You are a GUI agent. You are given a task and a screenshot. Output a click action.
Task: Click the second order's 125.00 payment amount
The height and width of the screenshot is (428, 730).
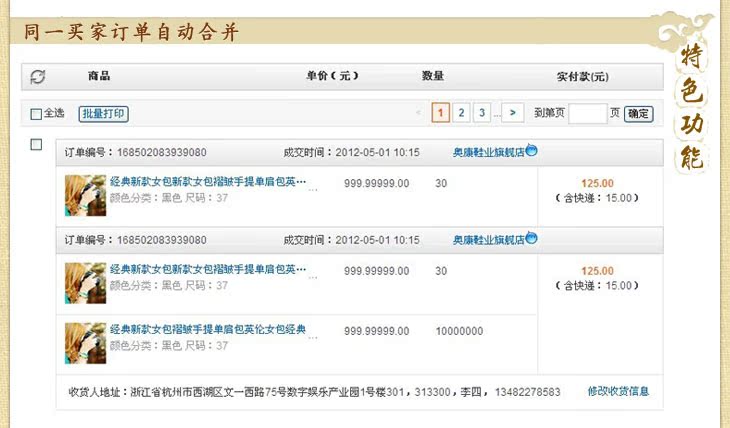pyautogui.click(x=597, y=271)
